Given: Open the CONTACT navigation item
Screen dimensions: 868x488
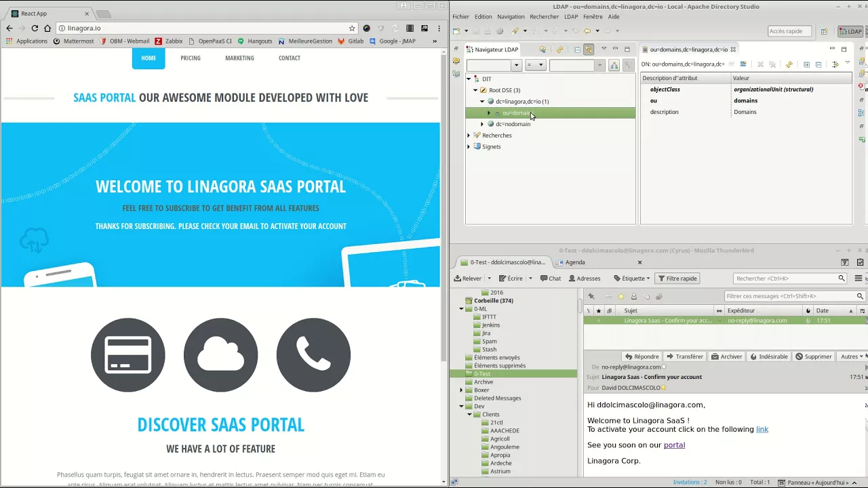Looking at the screenshot, I should click(290, 58).
